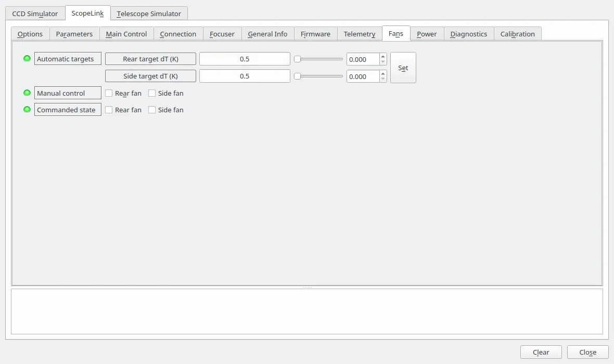614x364 pixels.
Task: Click the Manual control green status light
Action: (27, 93)
